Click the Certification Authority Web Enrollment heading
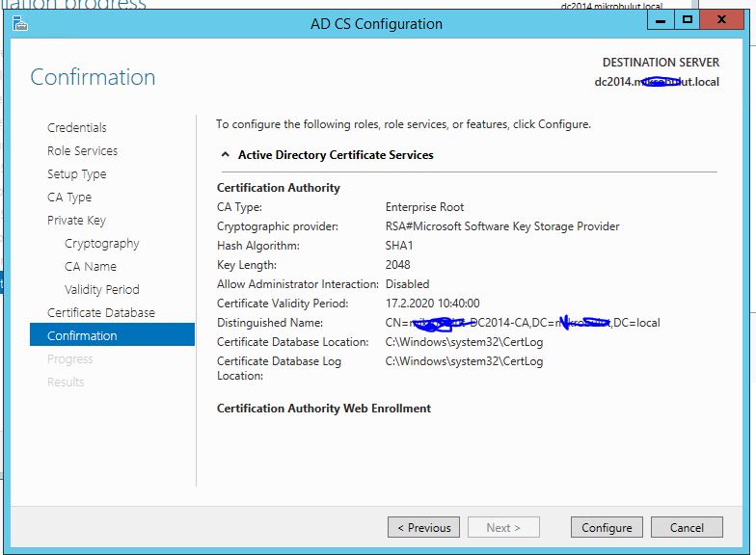 (x=324, y=409)
